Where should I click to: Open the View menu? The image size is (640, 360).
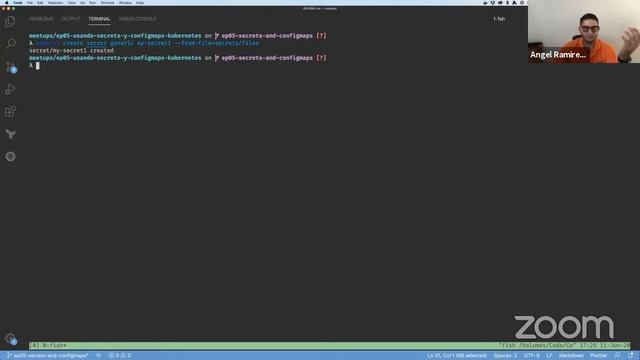(72, 3)
